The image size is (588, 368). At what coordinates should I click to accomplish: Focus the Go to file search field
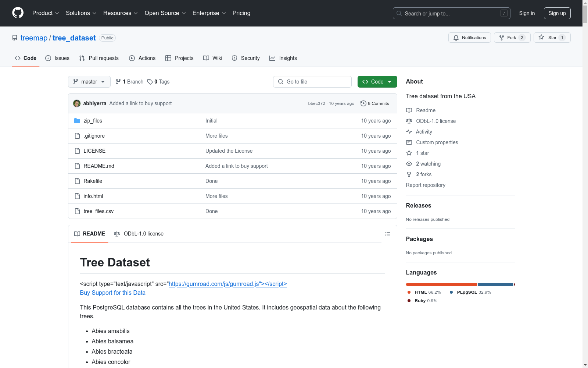click(312, 82)
